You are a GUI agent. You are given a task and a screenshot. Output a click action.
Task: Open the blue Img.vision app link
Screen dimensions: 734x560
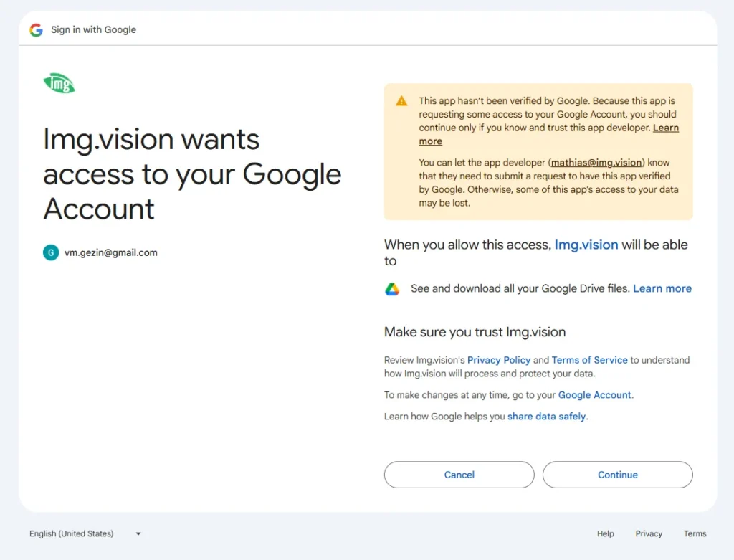(586, 245)
